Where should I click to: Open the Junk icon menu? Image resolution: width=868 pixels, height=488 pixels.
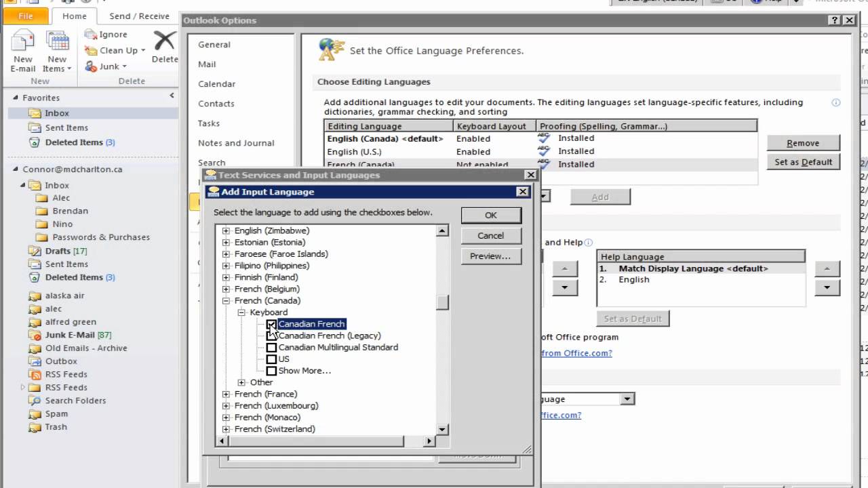[91, 66]
